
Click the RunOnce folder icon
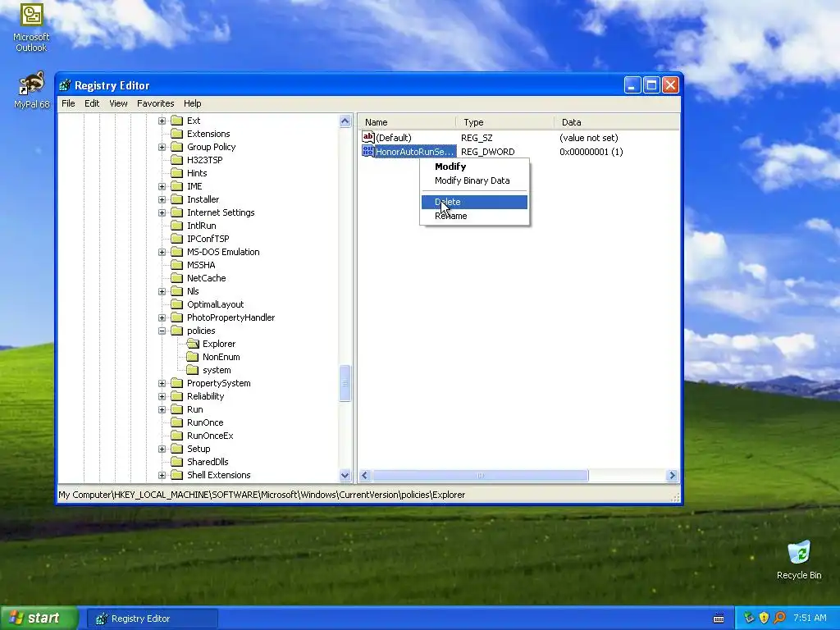[x=177, y=422]
